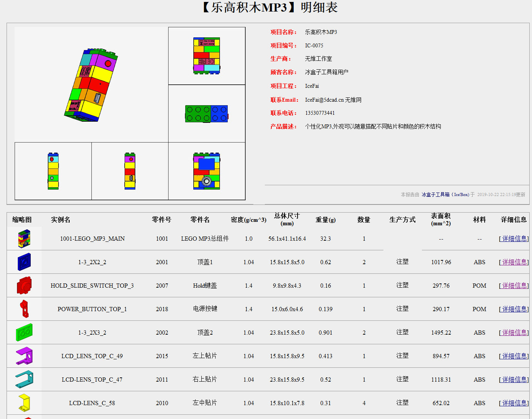Open 详细信息 for 顶盖2 row

pyautogui.click(x=514, y=333)
